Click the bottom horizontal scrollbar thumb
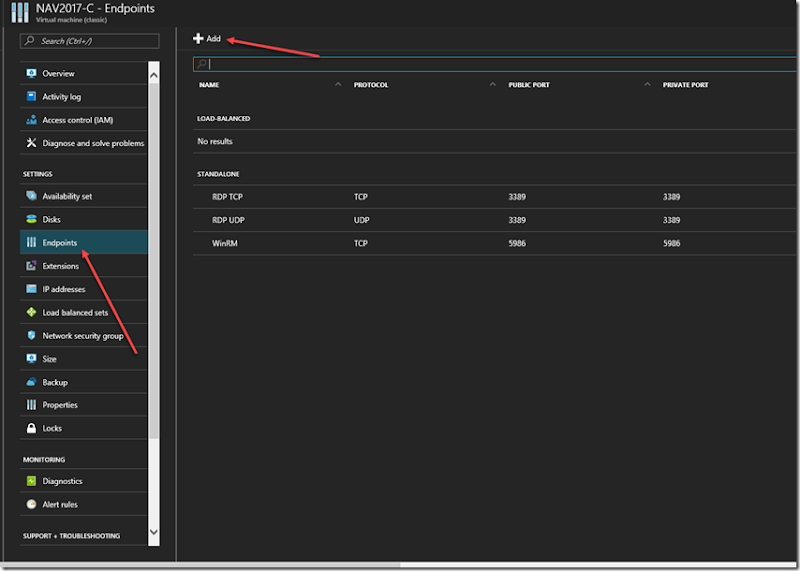Image resolution: width=800 pixels, height=571 pixels. 200,565
